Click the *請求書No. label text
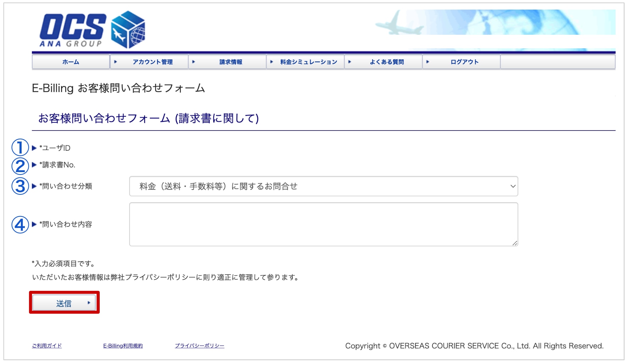The image size is (628, 364). click(x=57, y=165)
